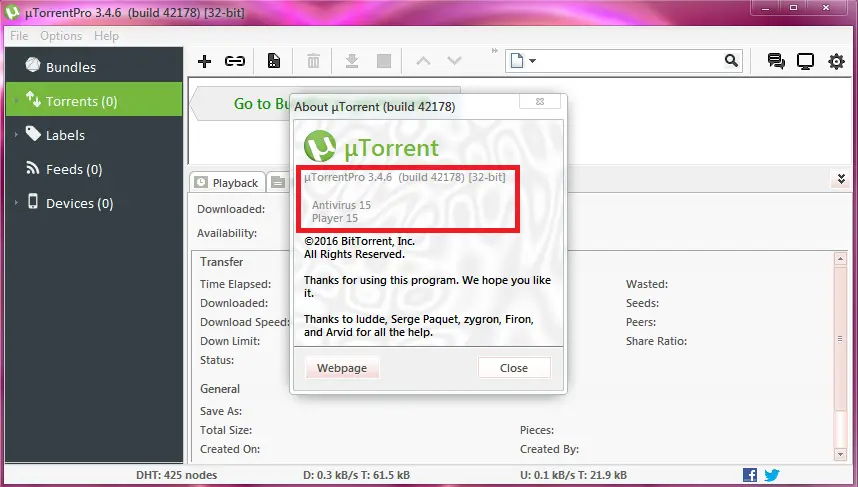Move torrent up the queue
The width and height of the screenshot is (858, 487).
click(x=423, y=61)
